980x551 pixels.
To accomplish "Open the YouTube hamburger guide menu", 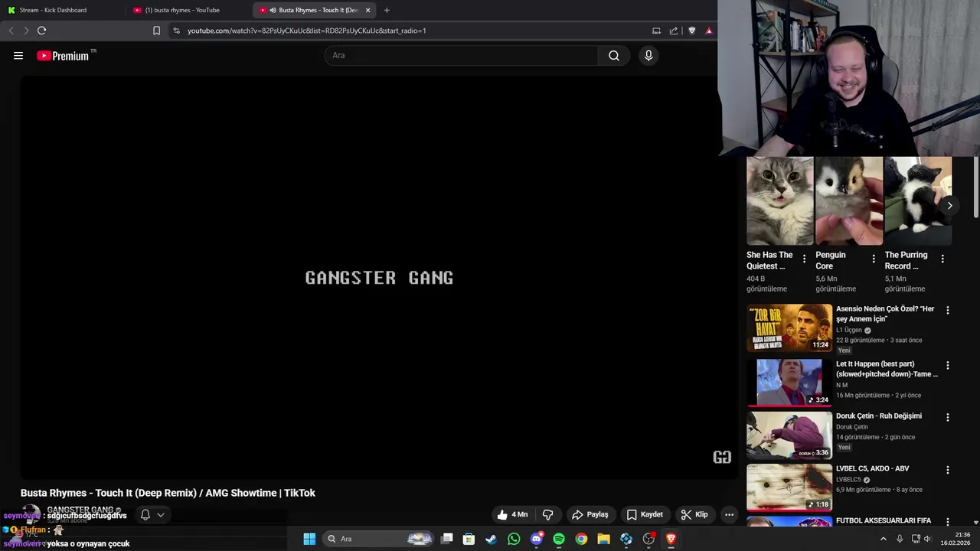I will 18,55.
